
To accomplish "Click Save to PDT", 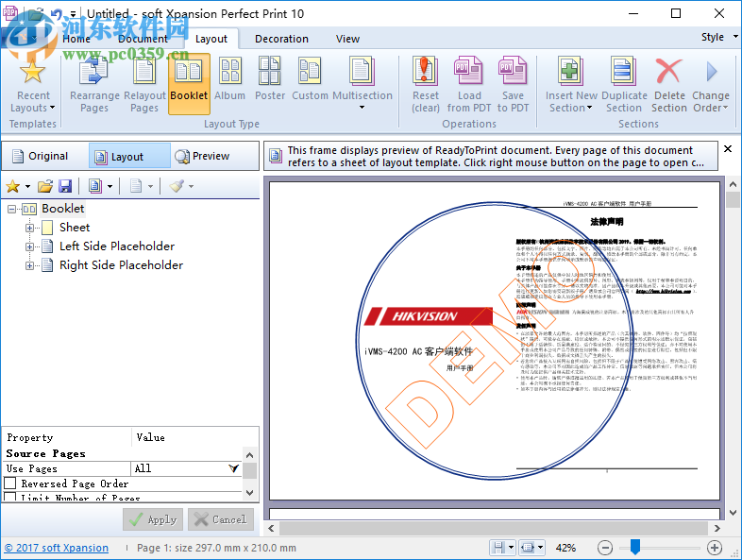I will (513, 84).
